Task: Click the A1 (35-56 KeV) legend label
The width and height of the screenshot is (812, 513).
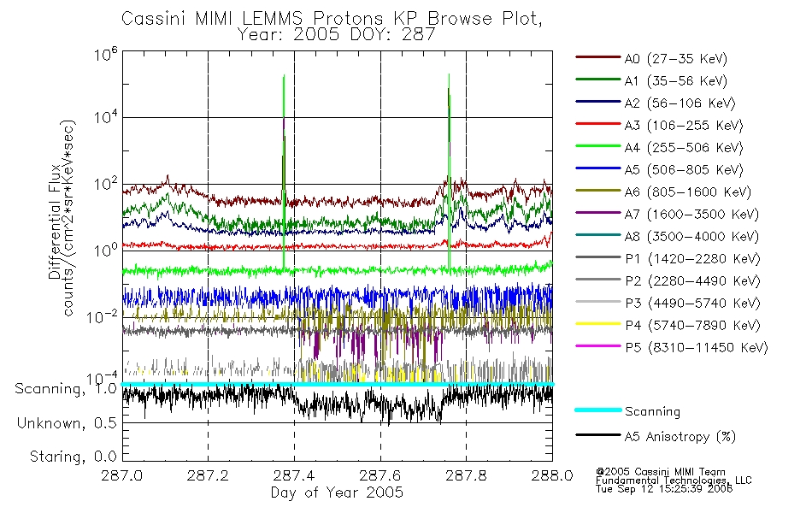Action: tap(675, 81)
